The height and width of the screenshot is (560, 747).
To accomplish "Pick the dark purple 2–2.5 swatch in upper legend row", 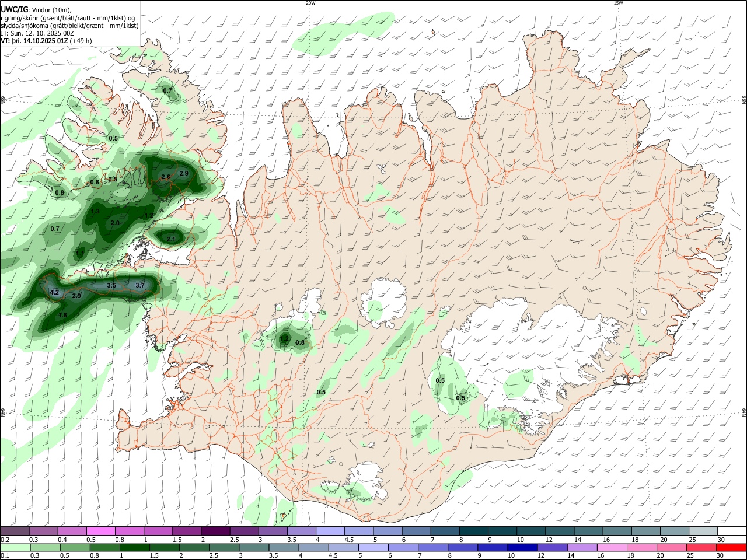I will (215, 531).
